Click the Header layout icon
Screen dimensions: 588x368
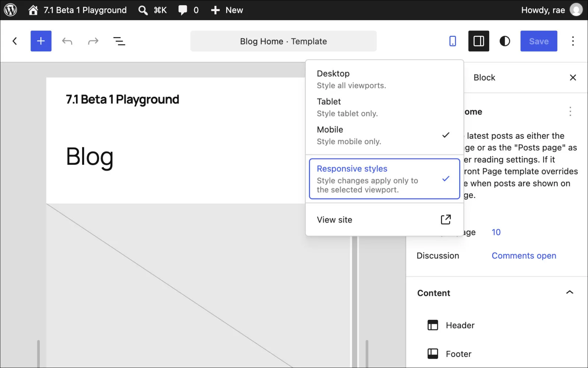coord(433,325)
